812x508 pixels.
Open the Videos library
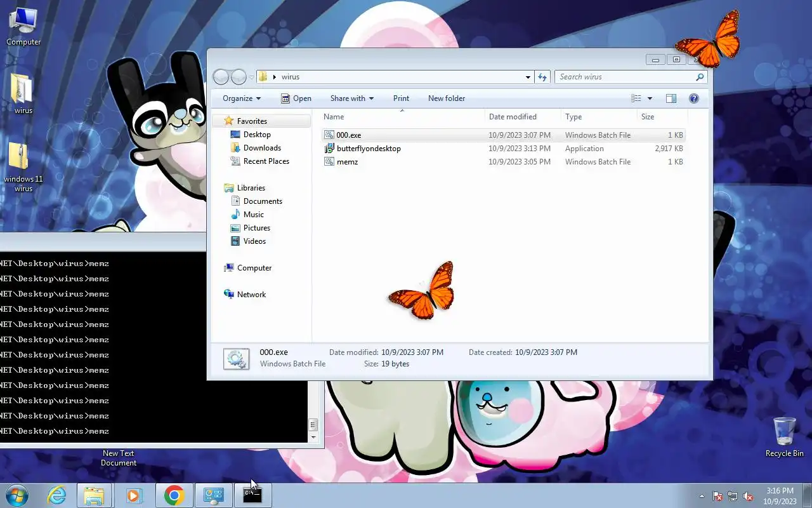tap(254, 241)
